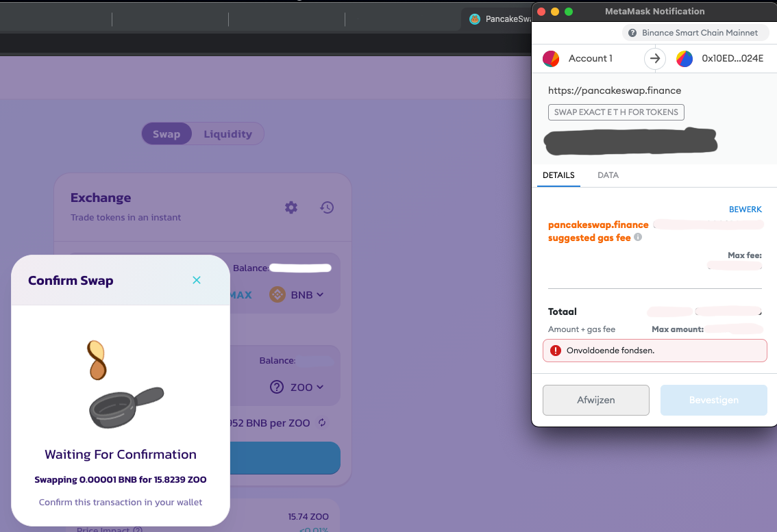Click the Onvoldoende fondsen warning message

coord(654,351)
